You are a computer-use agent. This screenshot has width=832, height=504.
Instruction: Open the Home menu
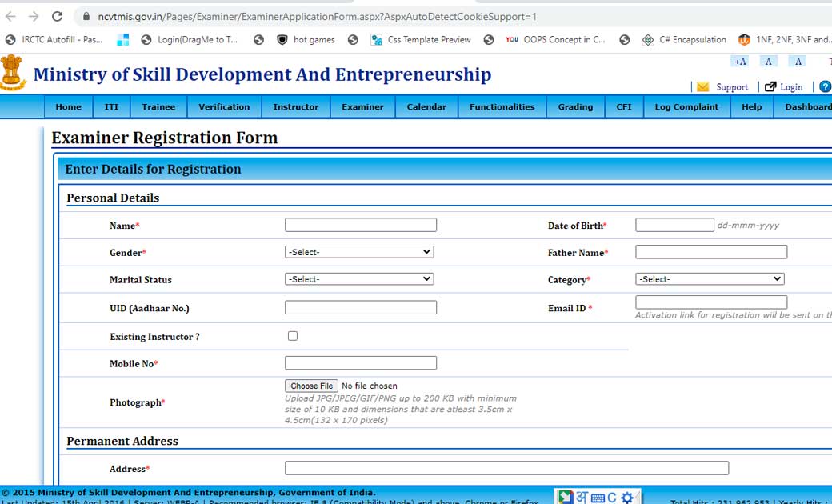[x=69, y=106]
